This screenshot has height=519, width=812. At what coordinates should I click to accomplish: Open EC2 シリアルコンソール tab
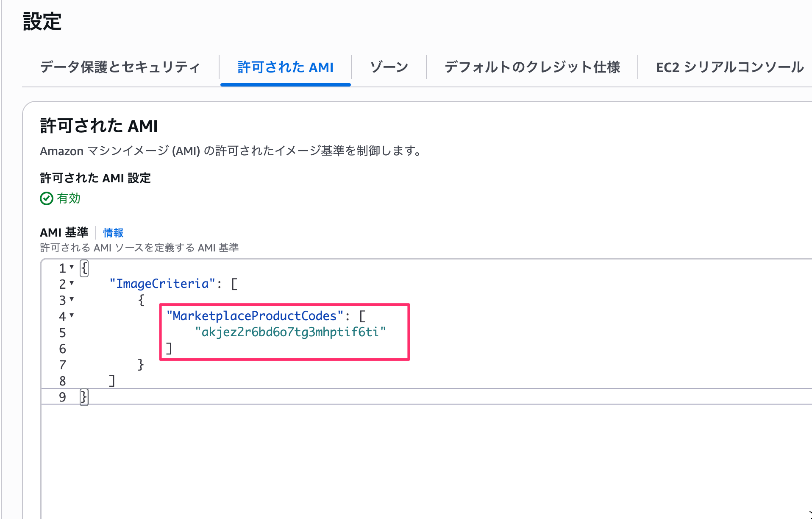click(x=729, y=67)
